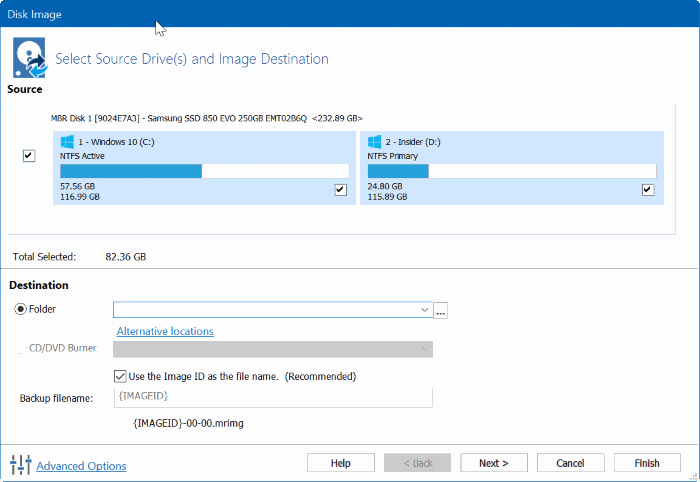Viewport: 700px width, 482px height.
Task: Click the Select Source Drive(s) heading
Action: (x=192, y=59)
